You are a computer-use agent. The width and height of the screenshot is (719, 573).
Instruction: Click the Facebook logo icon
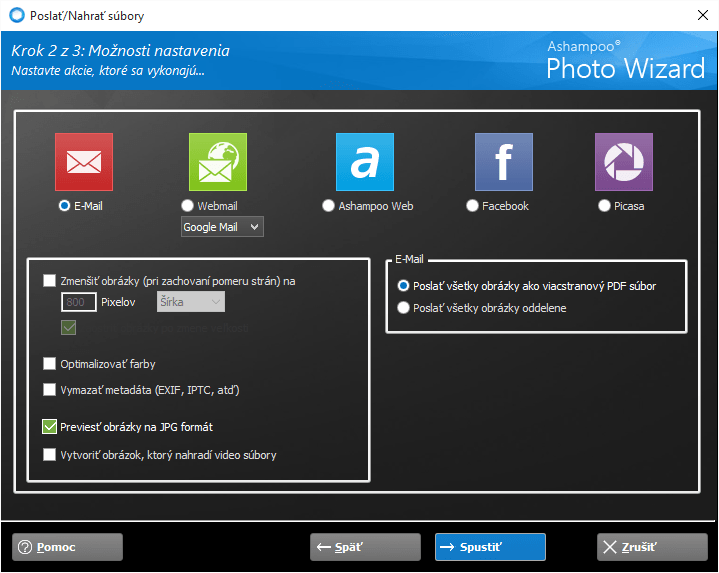click(503, 162)
